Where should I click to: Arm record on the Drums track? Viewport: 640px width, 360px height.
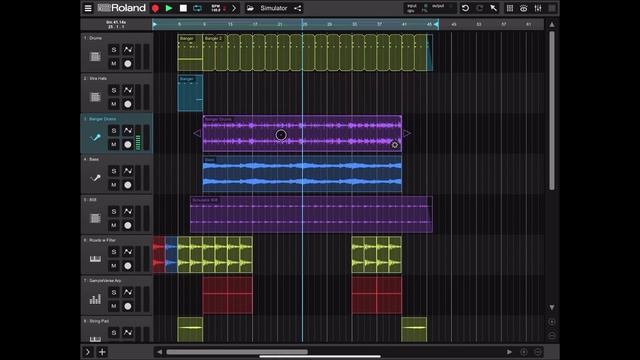(x=128, y=63)
